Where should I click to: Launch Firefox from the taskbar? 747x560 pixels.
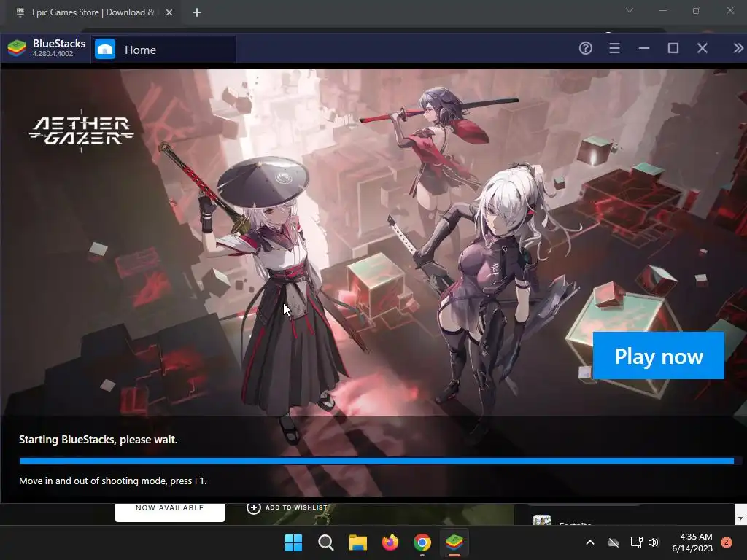[x=390, y=542]
